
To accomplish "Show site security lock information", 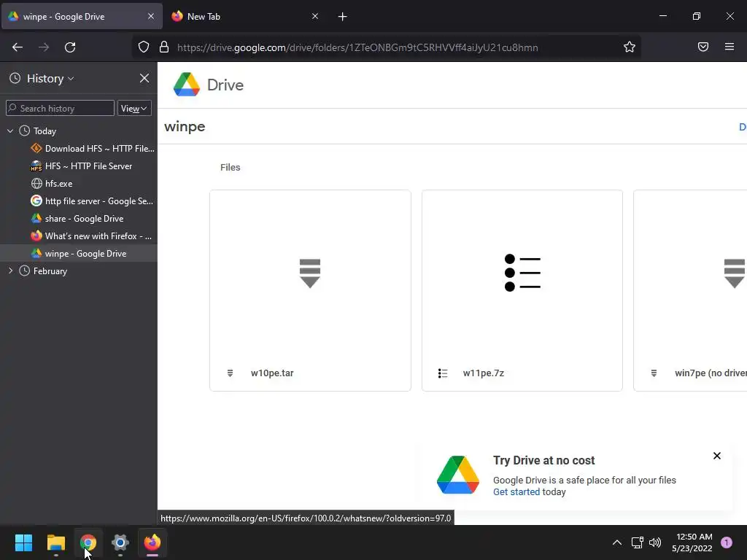I will click(164, 47).
